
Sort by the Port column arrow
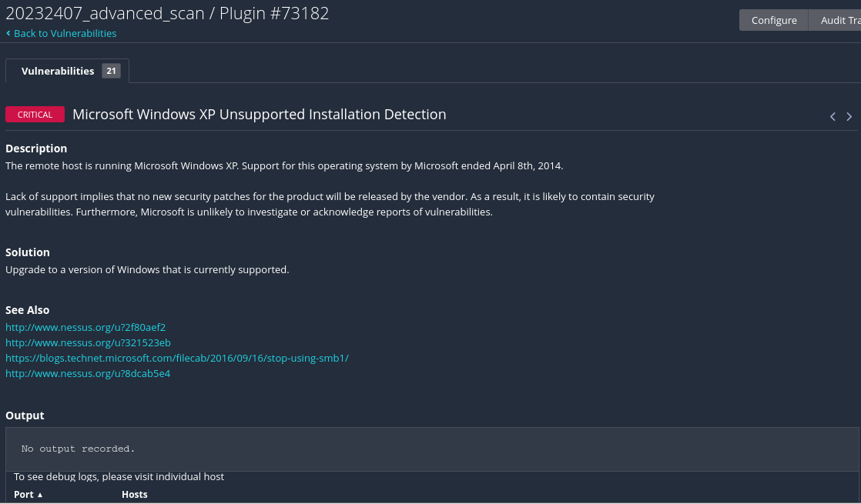[x=40, y=495]
